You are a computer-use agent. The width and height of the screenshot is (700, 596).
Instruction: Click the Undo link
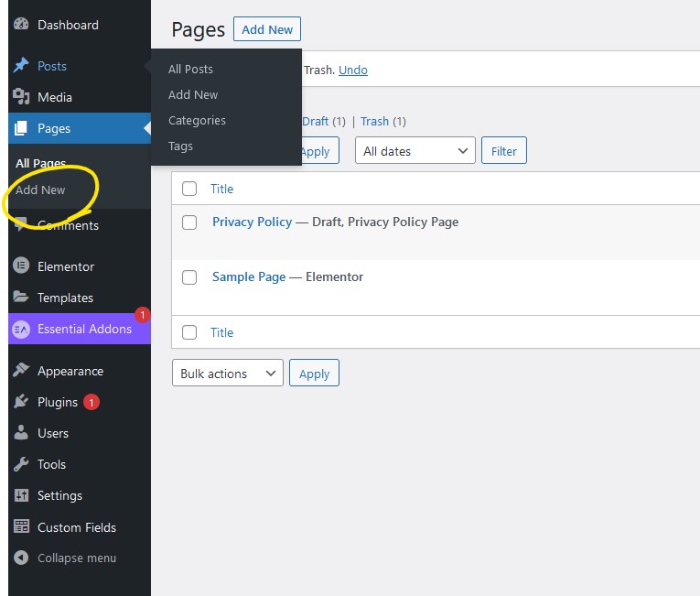pos(352,70)
